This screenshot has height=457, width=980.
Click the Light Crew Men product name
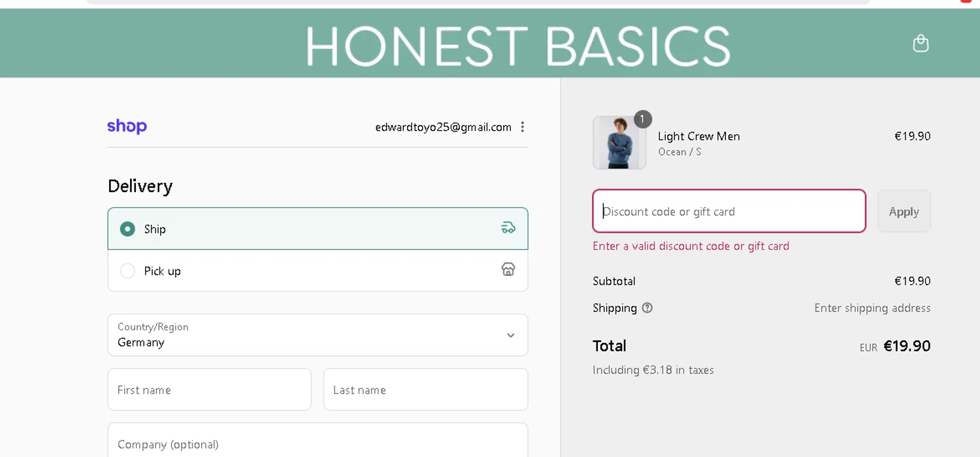pos(698,136)
